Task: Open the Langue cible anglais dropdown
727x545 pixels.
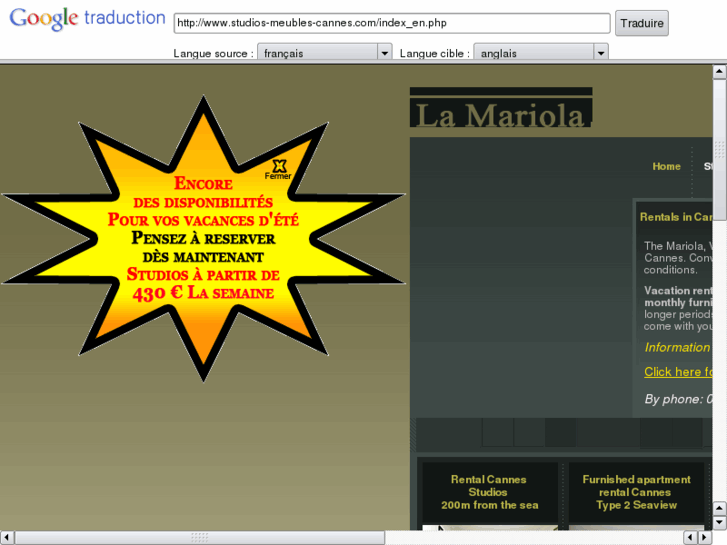Action: (x=541, y=53)
